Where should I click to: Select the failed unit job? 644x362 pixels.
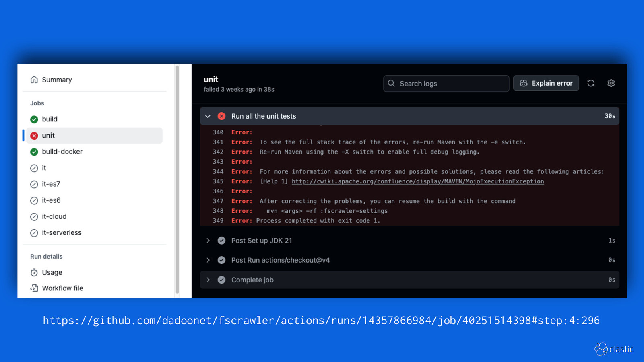pyautogui.click(x=94, y=136)
